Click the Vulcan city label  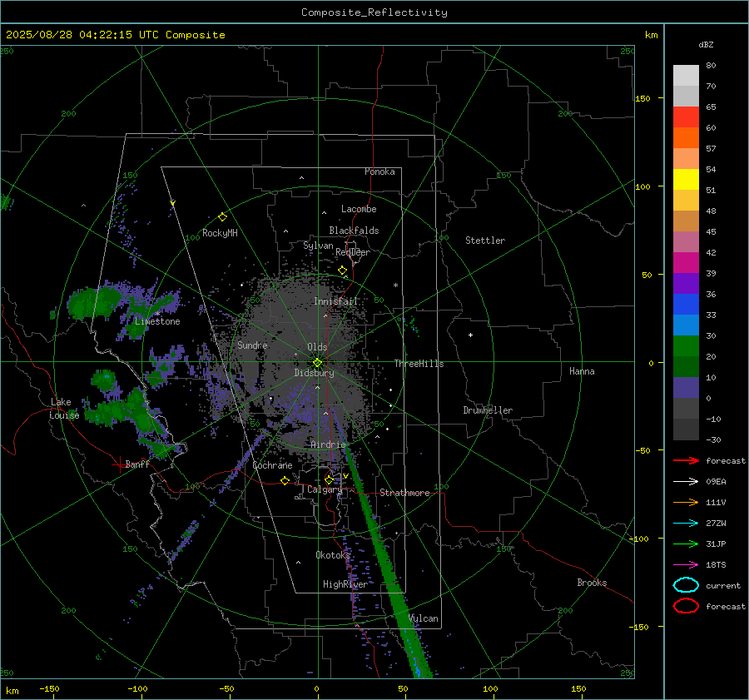tap(424, 618)
